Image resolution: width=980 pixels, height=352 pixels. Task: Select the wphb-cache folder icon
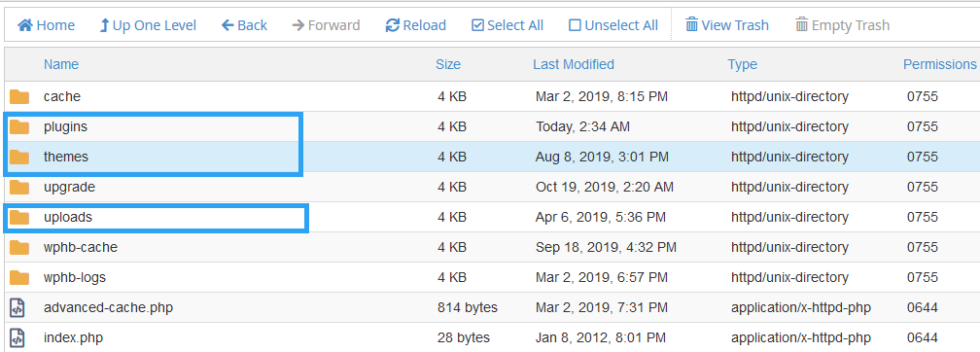pyautogui.click(x=19, y=247)
